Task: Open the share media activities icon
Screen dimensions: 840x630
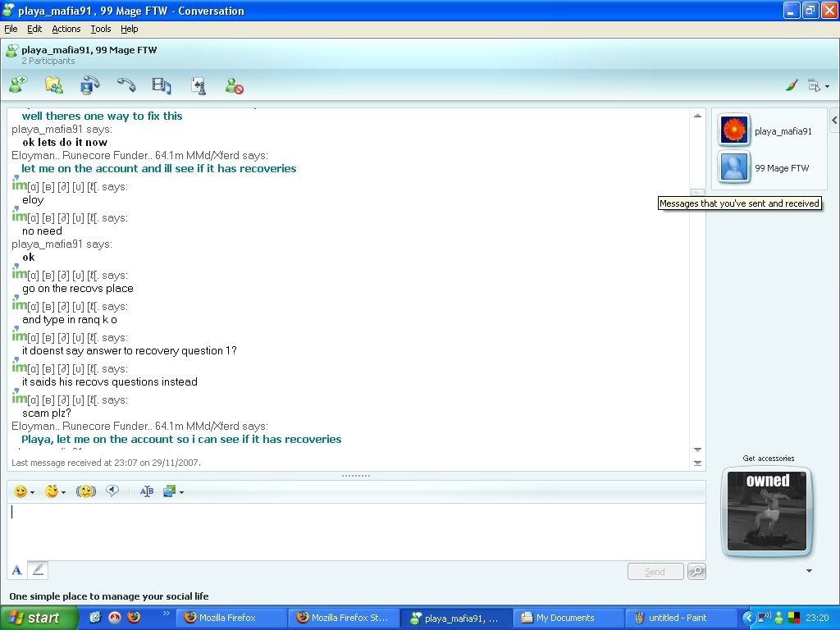Action: tap(162, 84)
